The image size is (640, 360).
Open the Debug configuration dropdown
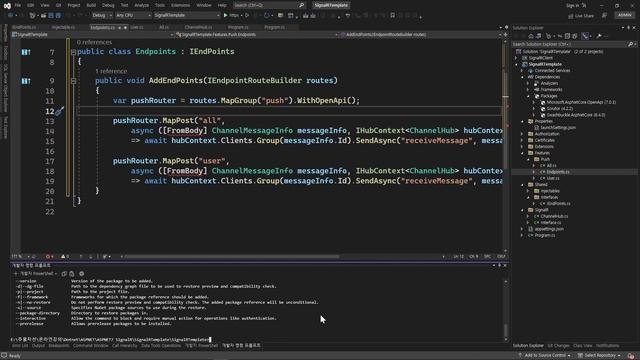coord(102,16)
